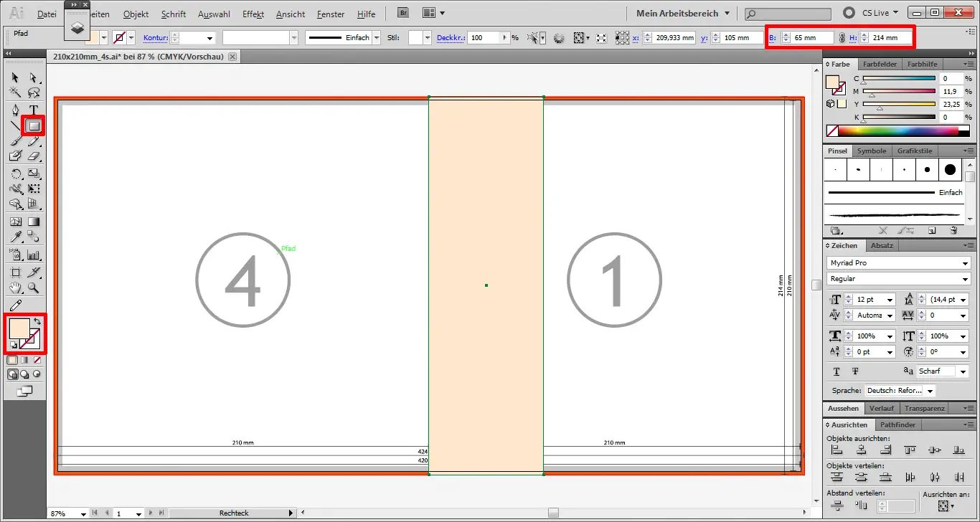Activate the Type tool
This screenshot has height=522, width=980.
(x=32, y=110)
